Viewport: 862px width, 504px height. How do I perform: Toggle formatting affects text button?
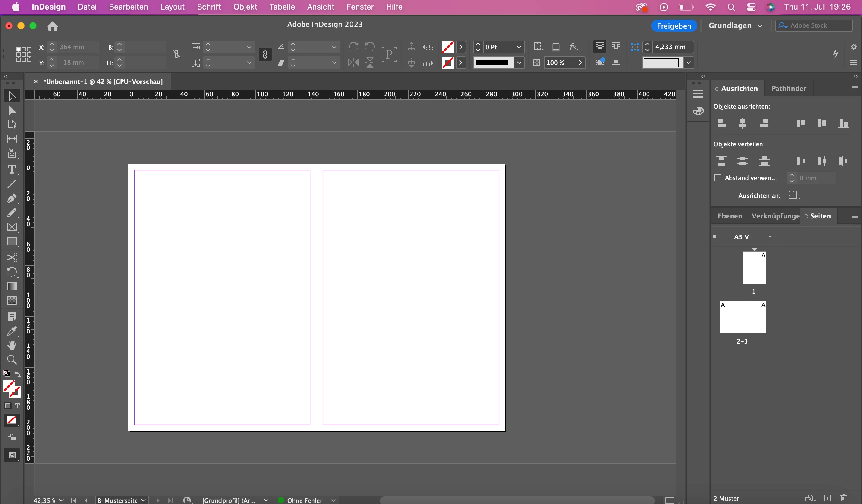(x=17, y=406)
